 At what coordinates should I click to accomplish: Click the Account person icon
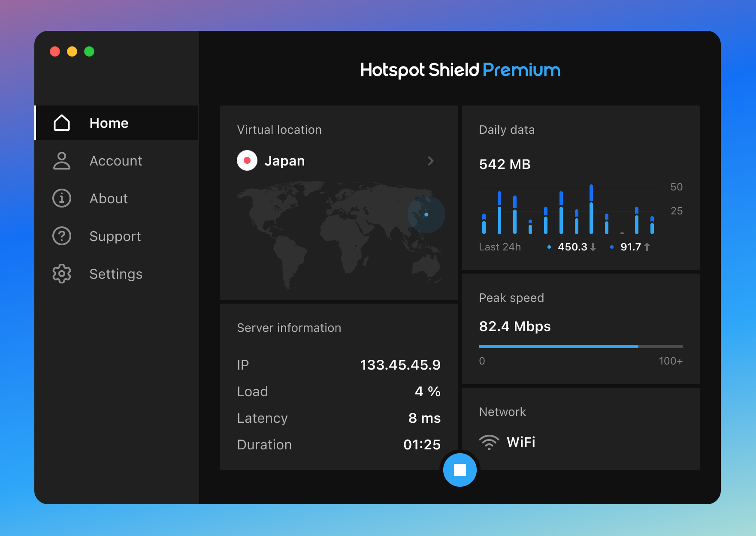coord(62,161)
